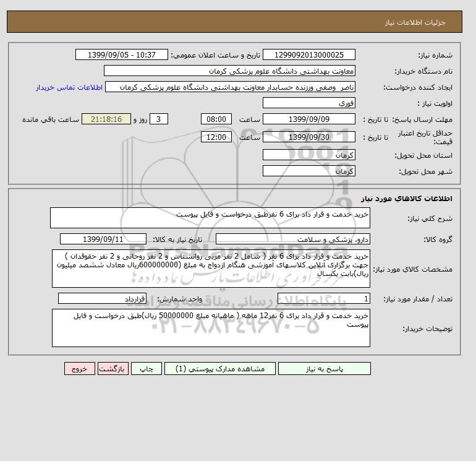This screenshot has height=461, width=476.
Task: Click the label تعداد / مقدار مورد نیاز
Action: [x=418, y=299]
